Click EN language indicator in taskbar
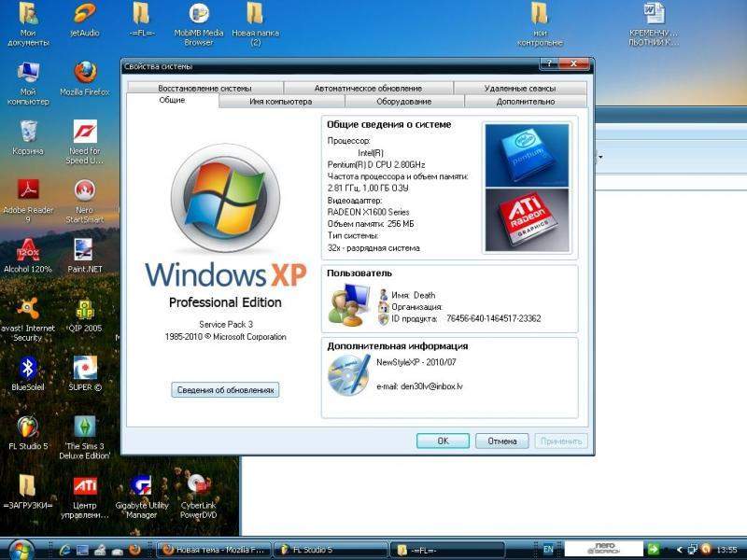 [x=547, y=549]
